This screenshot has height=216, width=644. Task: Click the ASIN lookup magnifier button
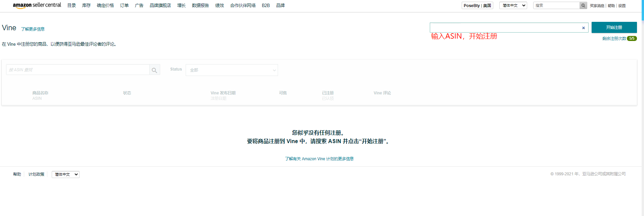coord(154,70)
